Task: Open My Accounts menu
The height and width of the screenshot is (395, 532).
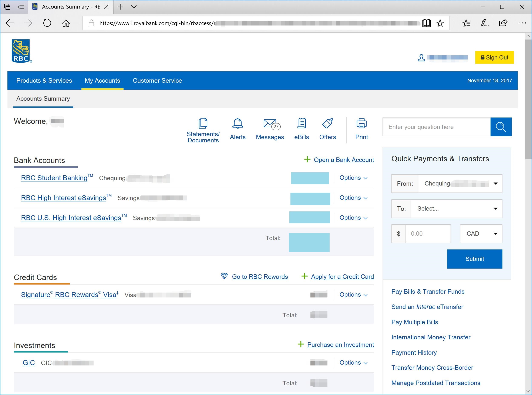Action: pyautogui.click(x=102, y=81)
